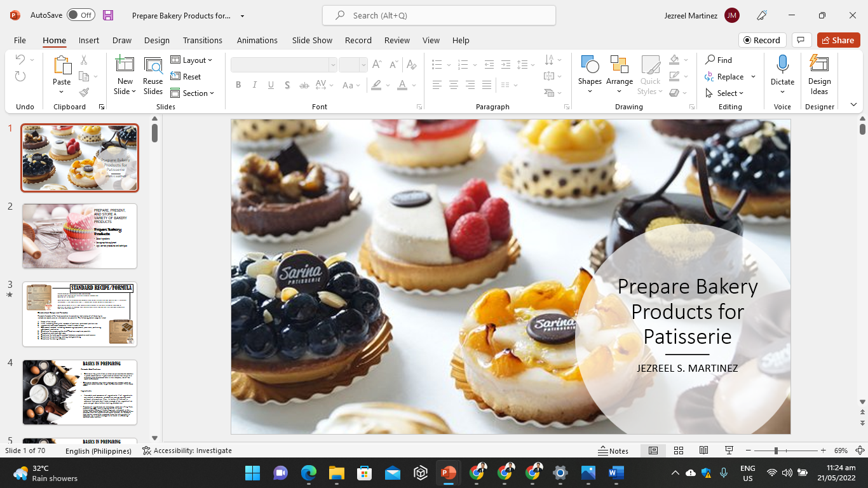Click Accessibility: Investigate status
This screenshot has height=488, width=868.
coord(187,451)
